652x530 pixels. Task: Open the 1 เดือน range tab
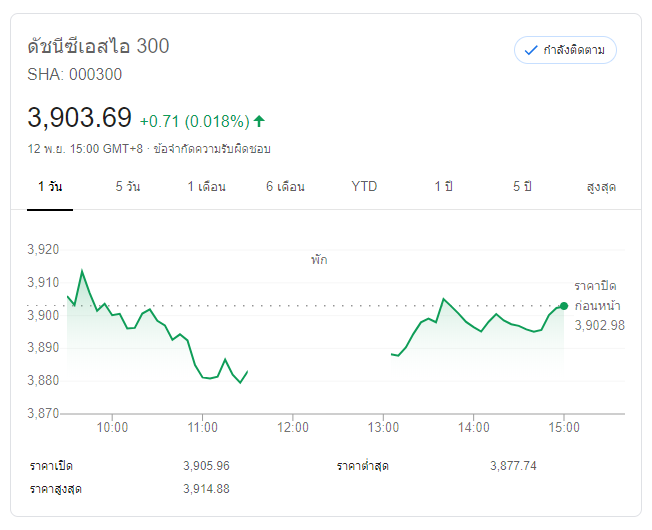pyautogui.click(x=206, y=187)
